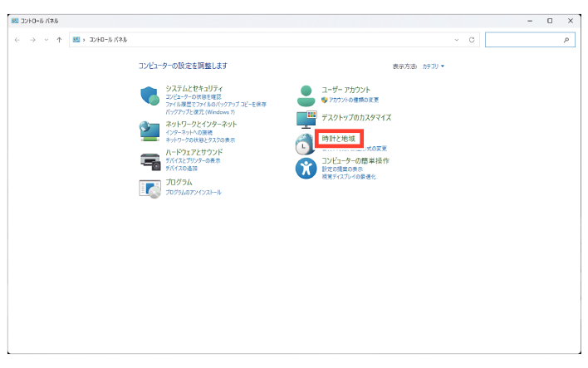Open アカウントの種類の変更 link
This screenshot has height=368, width=588.
(x=354, y=99)
